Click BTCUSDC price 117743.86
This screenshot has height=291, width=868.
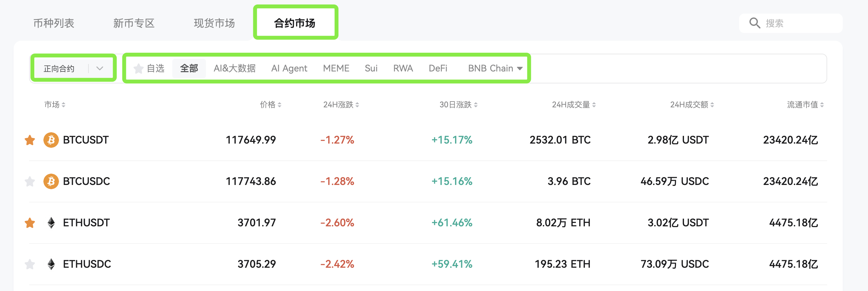[x=251, y=181]
